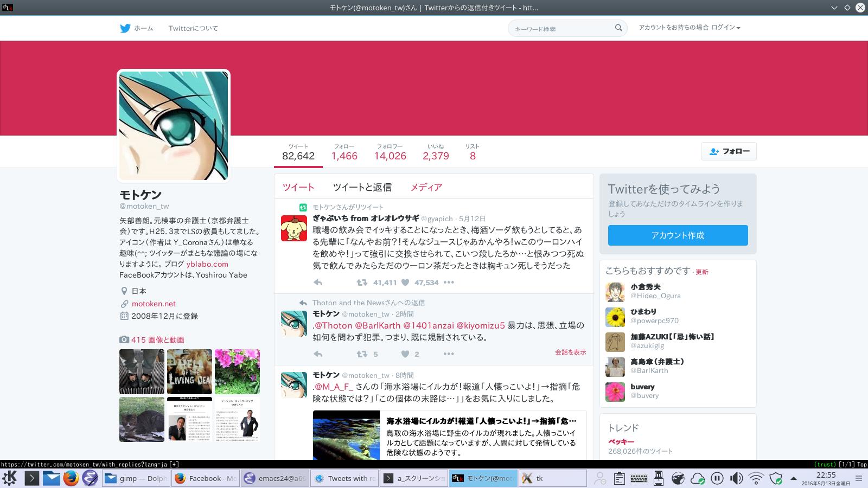Open suggested user buvery
The width and height of the screenshot is (868, 488).
tap(642, 387)
